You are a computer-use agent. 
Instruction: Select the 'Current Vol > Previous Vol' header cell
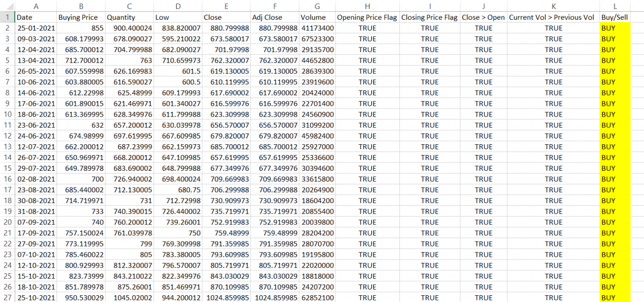click(553, 18)
